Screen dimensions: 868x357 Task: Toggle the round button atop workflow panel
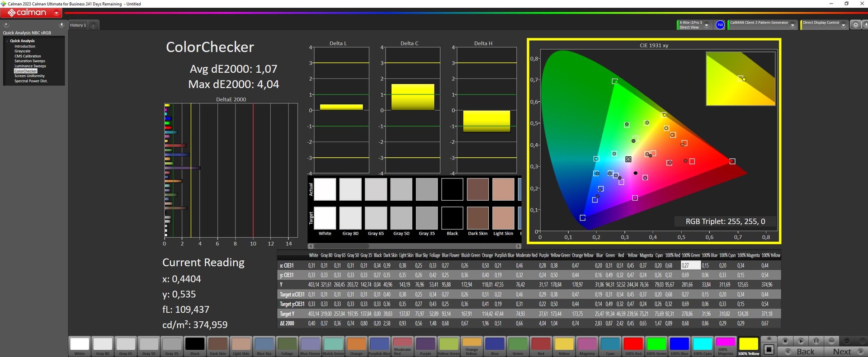[x=6, y=25]
